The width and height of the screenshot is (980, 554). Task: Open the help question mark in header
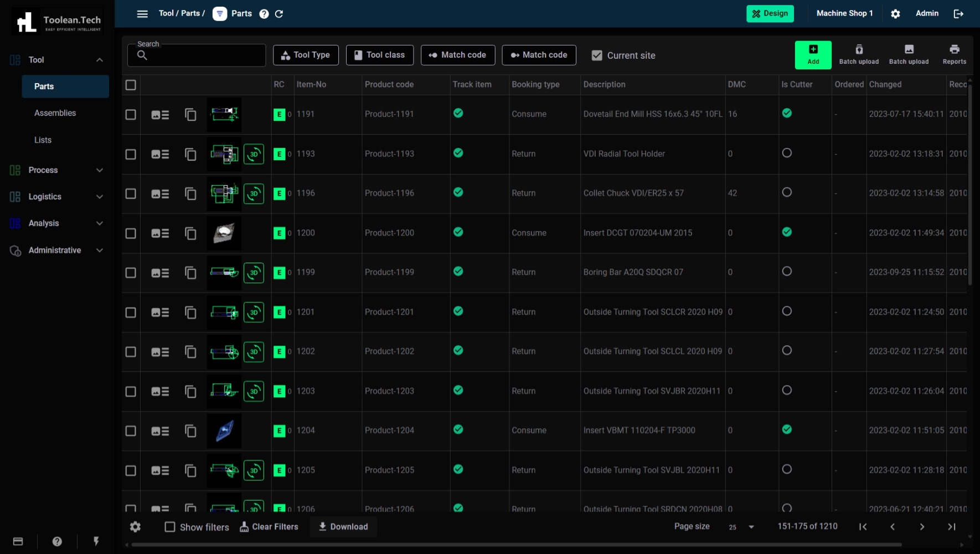264,14
